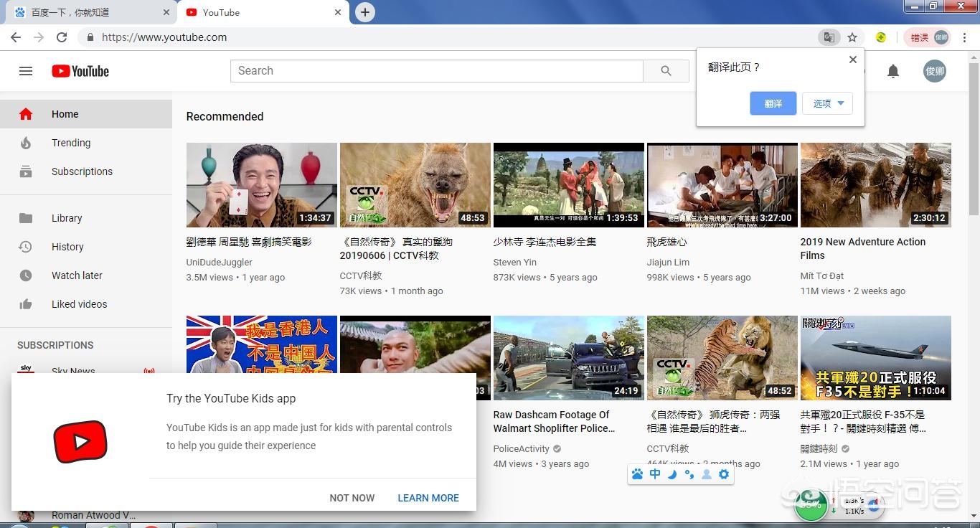Open the 3:27:00 飛虎雄心 thumbnail
This screenshot has width=980, height=528.
722,185
